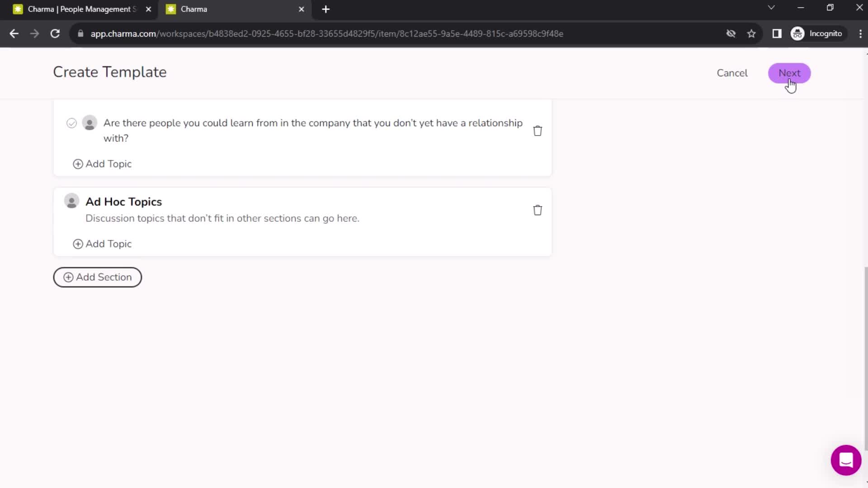Click the Create Template heading
Viewport: 868px width, 488px height.
[x=110, y=72]
